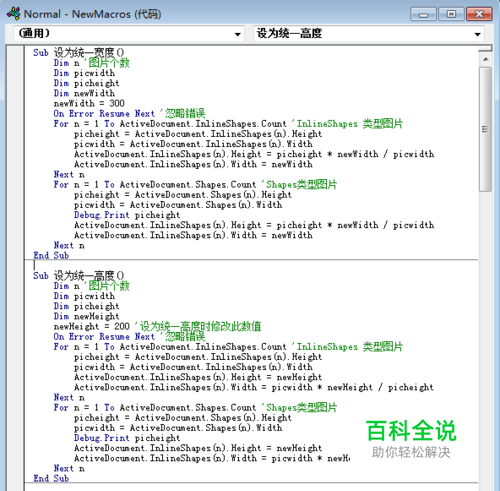Click On Error Resume Next in 设为统一宽度 sub
Image resolution: width=500 pixels, height=491 pixels.
104,113
